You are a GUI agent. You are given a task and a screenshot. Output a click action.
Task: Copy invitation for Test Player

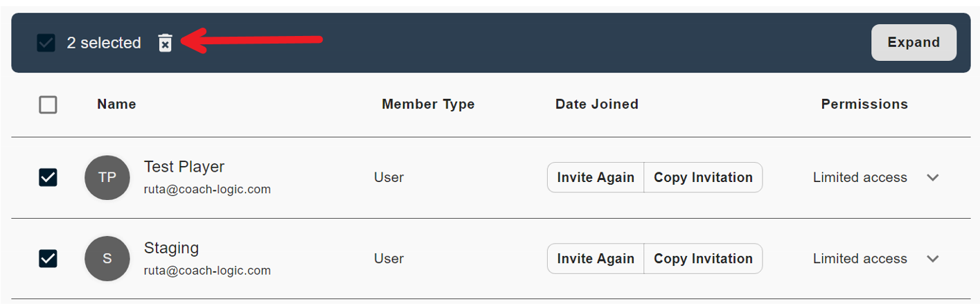click(703, 178)
